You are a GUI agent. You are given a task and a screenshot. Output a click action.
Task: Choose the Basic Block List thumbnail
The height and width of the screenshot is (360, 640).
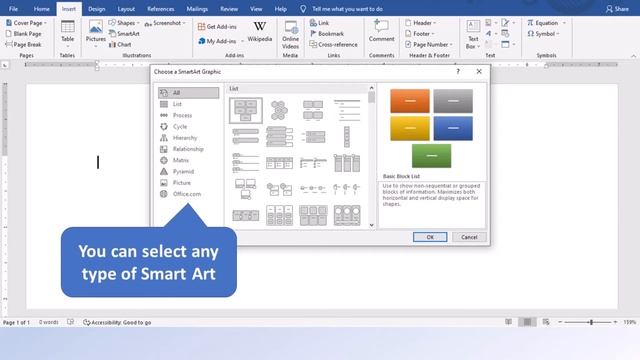(246, 110)
